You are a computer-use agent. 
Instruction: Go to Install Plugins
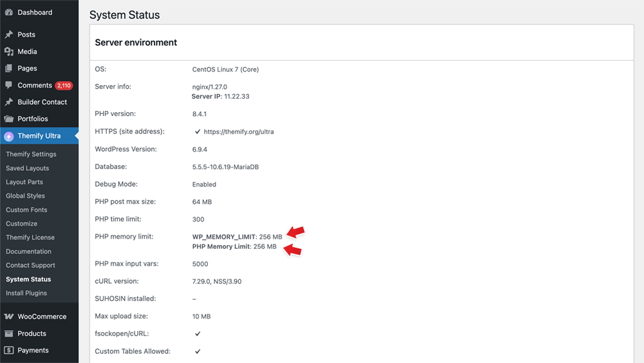click(26, 293)
